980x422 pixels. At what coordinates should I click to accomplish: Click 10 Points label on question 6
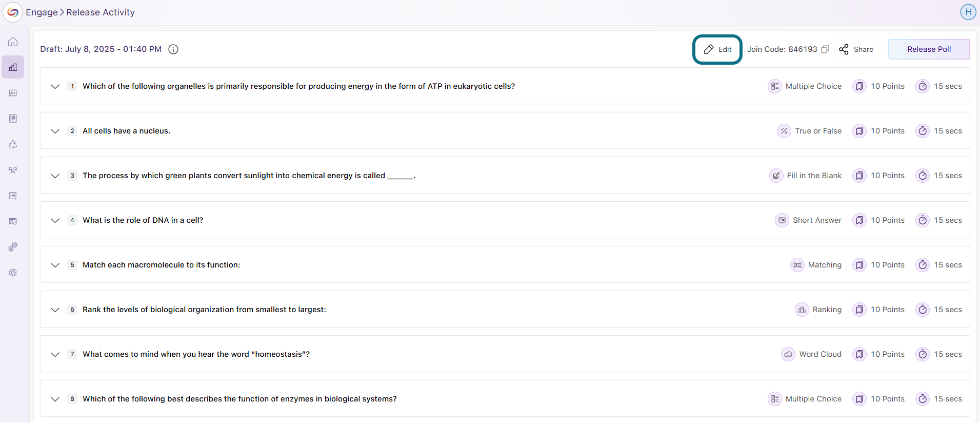pyautogui.click(x=888, y=310)
